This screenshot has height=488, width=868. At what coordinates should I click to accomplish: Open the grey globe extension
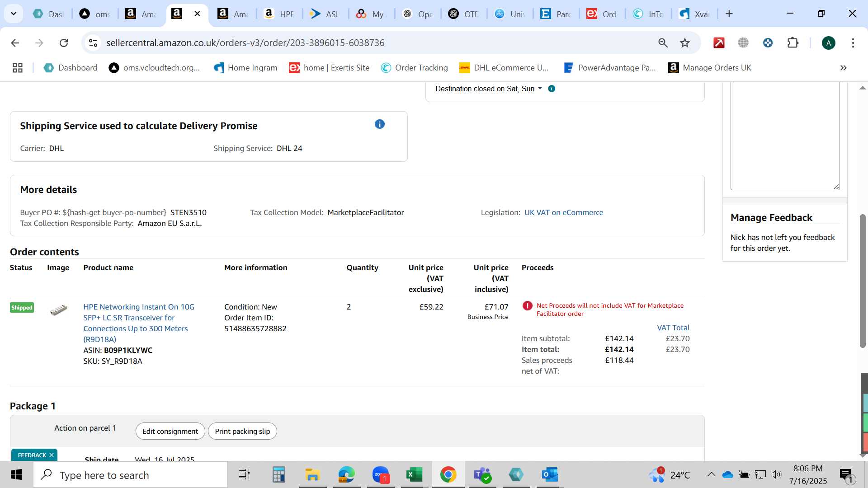coord(743,43)
